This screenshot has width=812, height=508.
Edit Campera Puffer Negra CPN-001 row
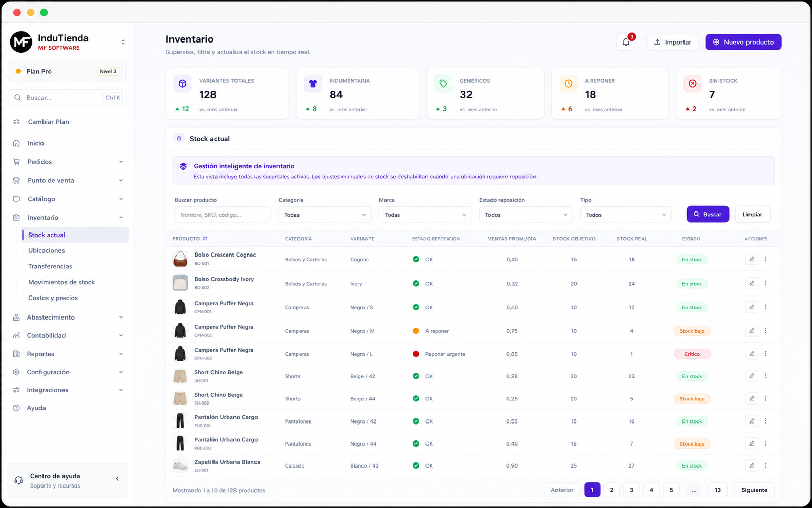pyautogui.click(x=752, y=307)
